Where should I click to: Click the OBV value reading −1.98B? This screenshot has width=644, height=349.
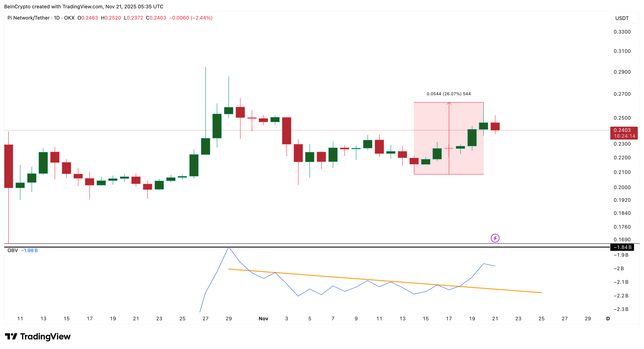pos(29,250)
